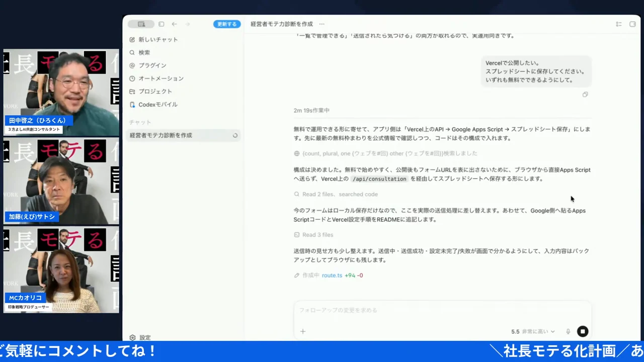This screenshot has height=362, width=644.
Task: Open the 5.5 非常に高い model dropdown
Action: (x=533, y=331)
